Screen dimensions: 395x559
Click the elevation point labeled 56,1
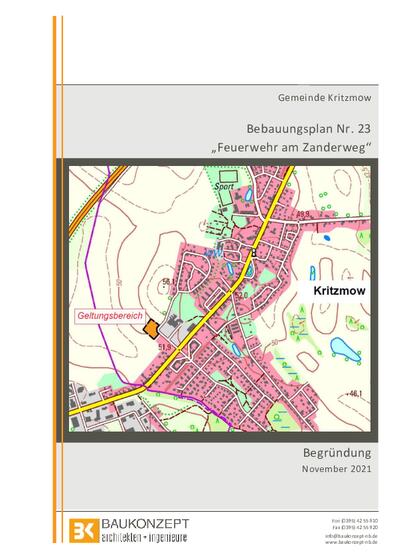pyautogui.click(x=169, y=282)
